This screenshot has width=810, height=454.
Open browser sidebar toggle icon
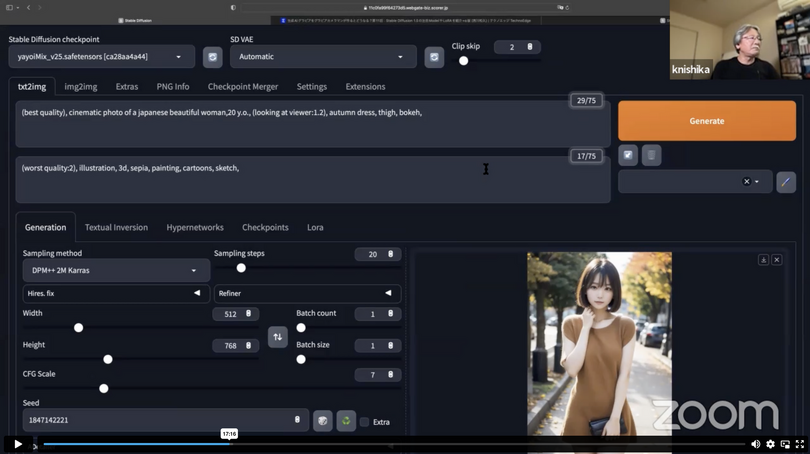[x=9, y=8]
